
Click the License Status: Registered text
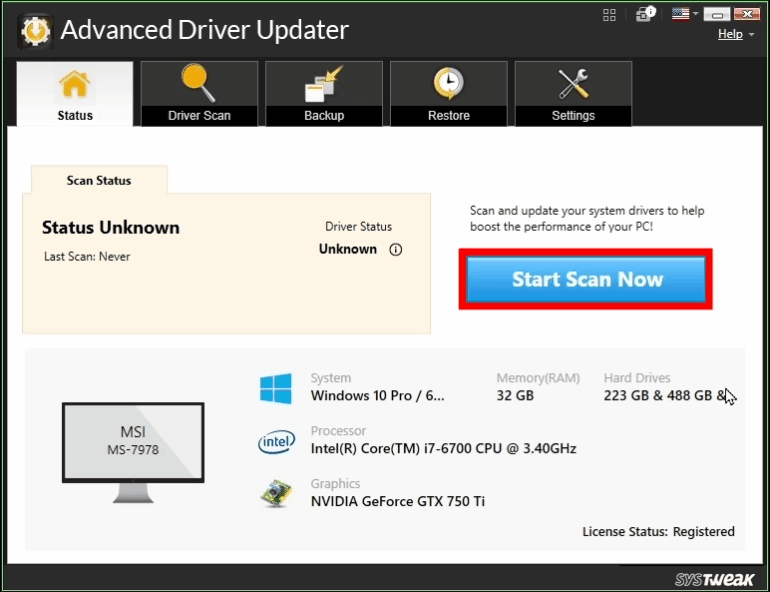click(x=658, y=532)
